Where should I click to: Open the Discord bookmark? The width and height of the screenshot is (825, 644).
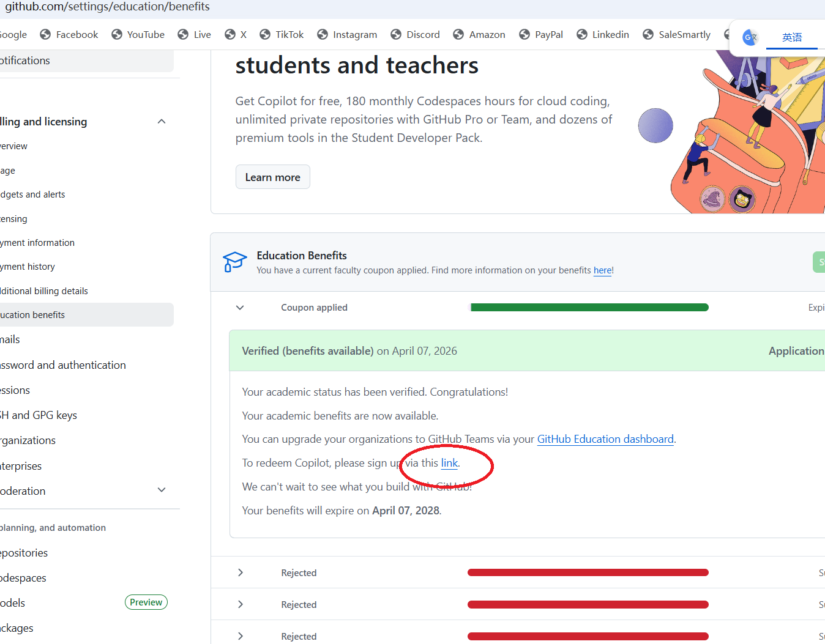tap(415, 35)
